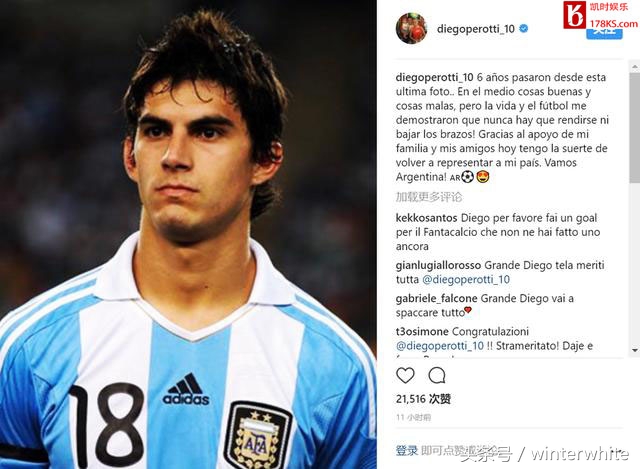
Task: Open gabriele_falcone commenter profile
Action: pos(436,299)
